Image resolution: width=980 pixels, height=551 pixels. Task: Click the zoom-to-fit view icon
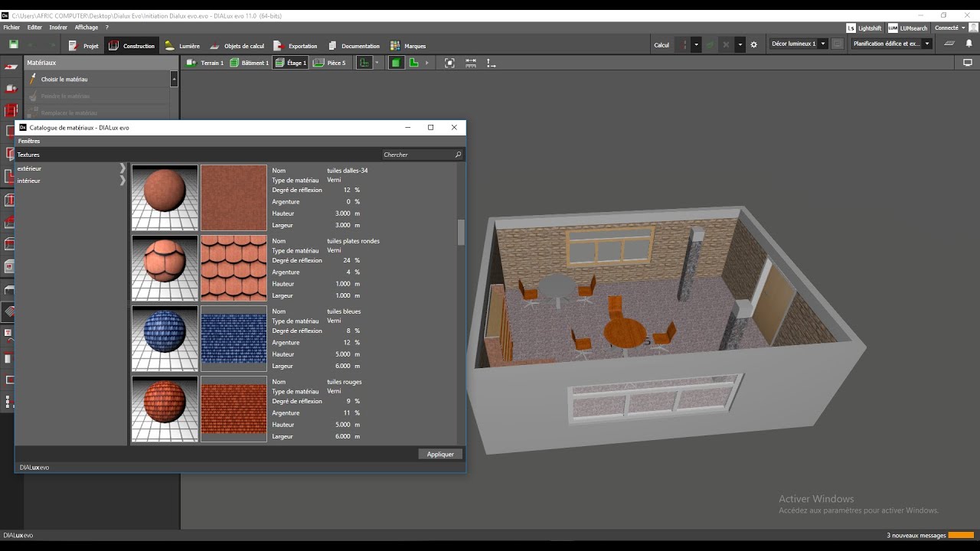tap(449, 63)
